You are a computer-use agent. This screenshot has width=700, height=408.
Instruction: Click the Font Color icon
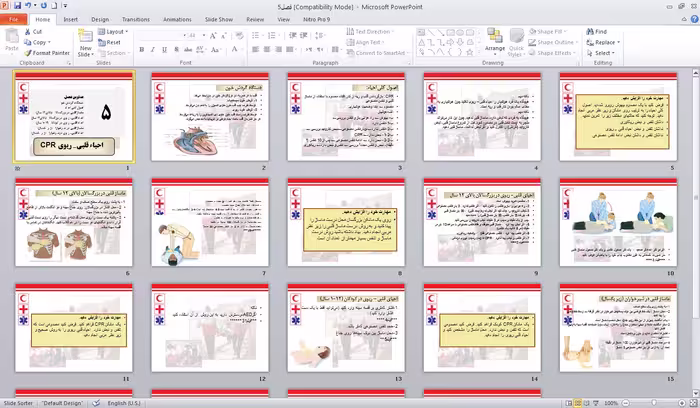click(x=234, y=49)
